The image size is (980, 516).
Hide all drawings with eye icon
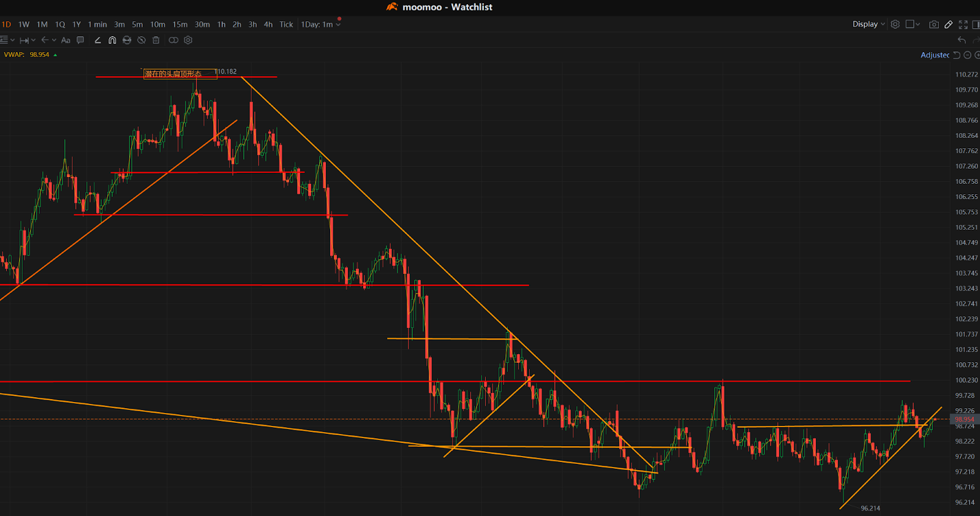[x=141, y=40]
